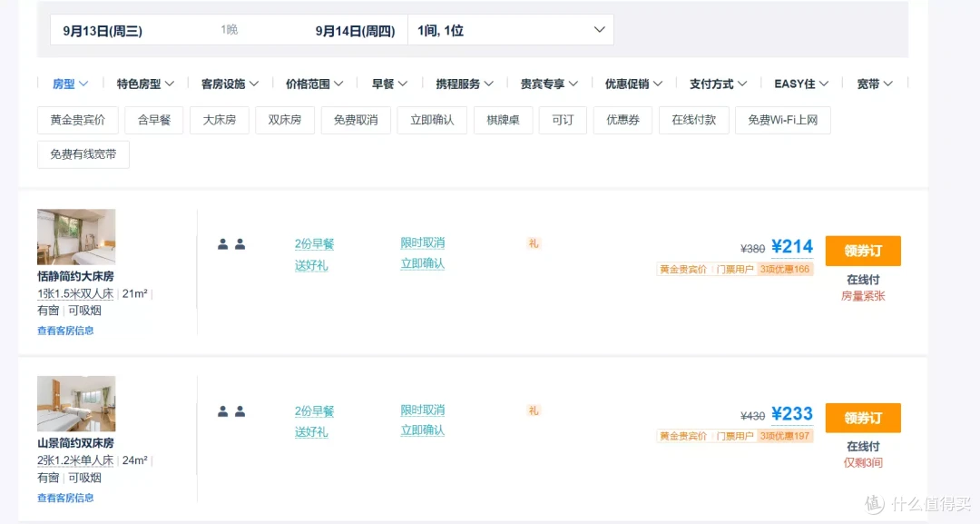Click the 2张1.2米单人床 bed description
This screenshot has height=524, width=980.
[x=75, y=460]
